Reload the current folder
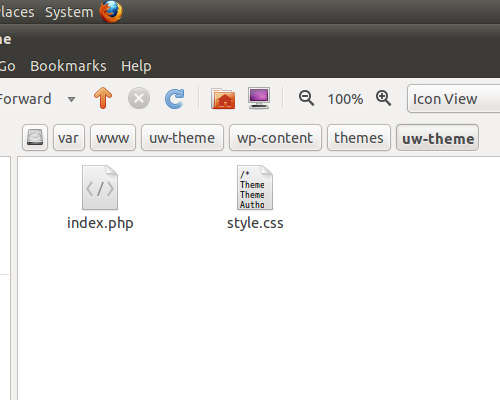Viewport: 500px width, 400px height. pos(175,98)
